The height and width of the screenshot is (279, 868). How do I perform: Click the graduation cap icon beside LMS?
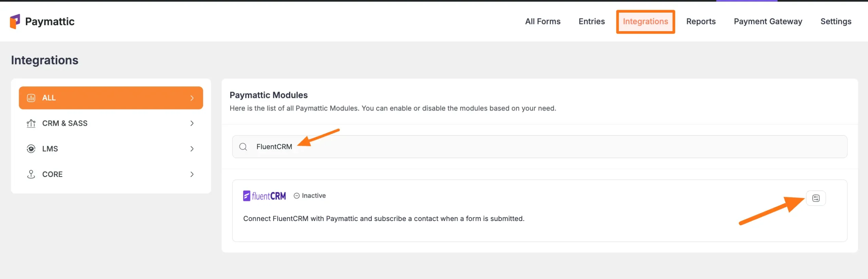click(31, 148)
